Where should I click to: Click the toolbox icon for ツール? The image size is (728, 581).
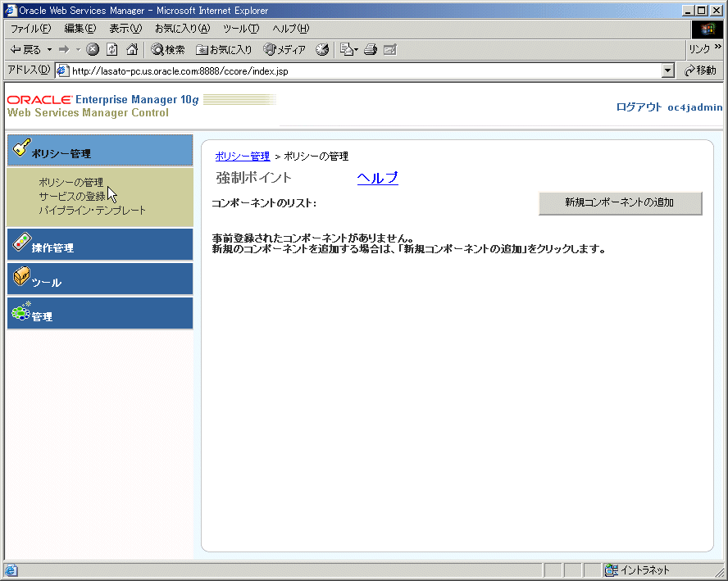pyautogui.click(x=21, y=276)
